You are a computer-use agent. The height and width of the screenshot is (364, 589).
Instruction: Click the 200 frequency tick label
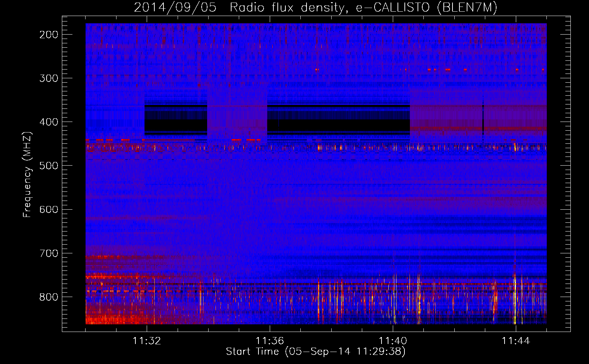click(x=49, y=35)
